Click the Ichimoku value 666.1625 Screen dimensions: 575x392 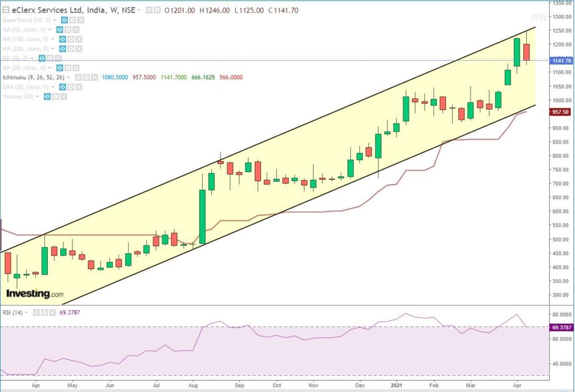(x=203, y=78)
